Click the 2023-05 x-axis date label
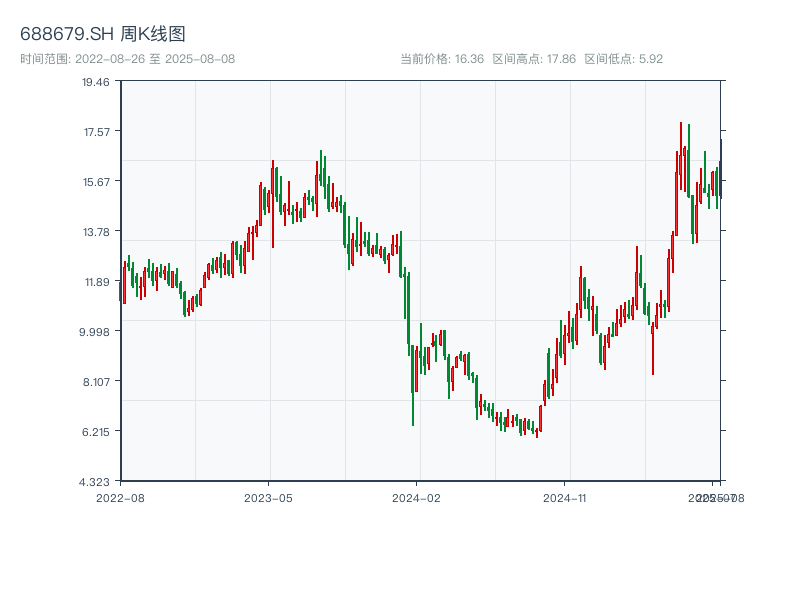Screen dimensions: 800x600 (x=268, y=497)
